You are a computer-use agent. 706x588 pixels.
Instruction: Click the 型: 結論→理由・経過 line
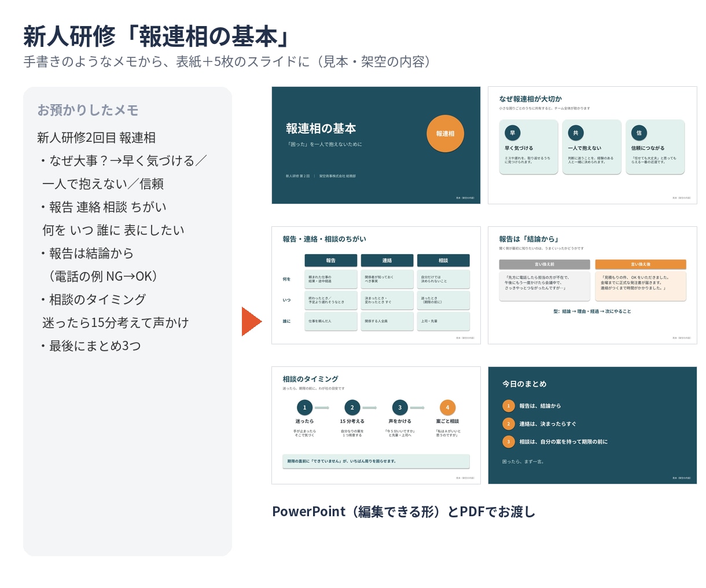pyautogui.click(x=592, y=311)
